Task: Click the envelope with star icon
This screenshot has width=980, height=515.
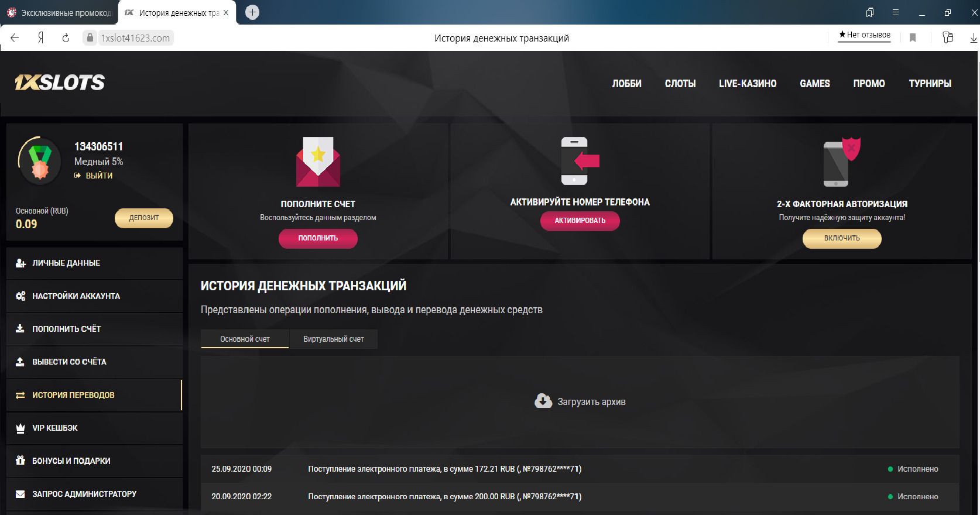Action: 318,162
